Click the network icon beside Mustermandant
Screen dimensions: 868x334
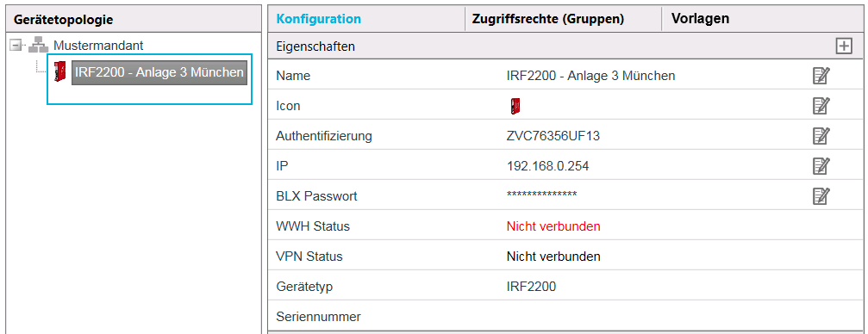click(x=38, y=46)
